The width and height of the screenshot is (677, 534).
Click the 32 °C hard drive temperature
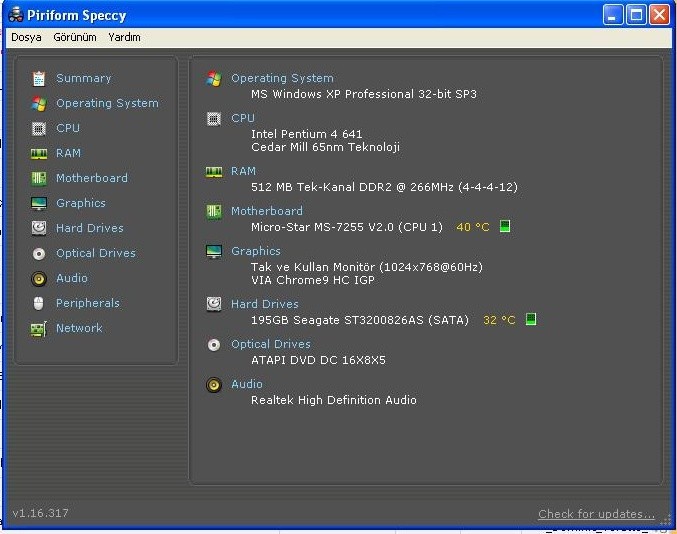(499, 320)
